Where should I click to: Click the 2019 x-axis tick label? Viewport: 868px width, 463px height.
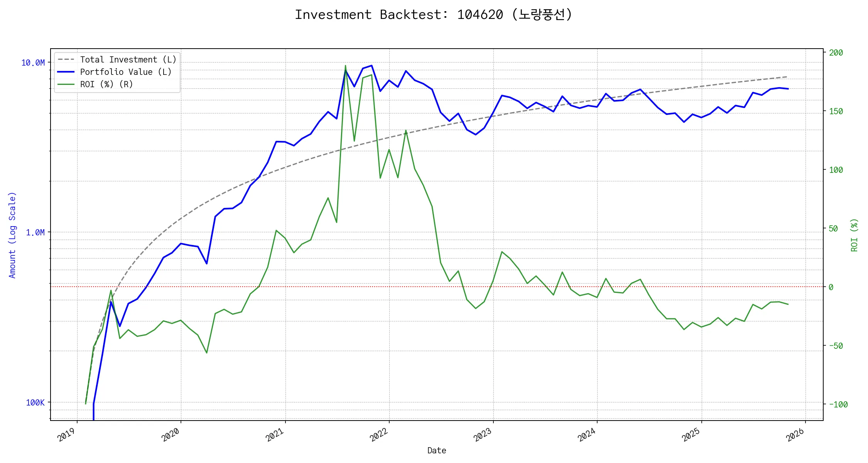[x=66, y=435]
